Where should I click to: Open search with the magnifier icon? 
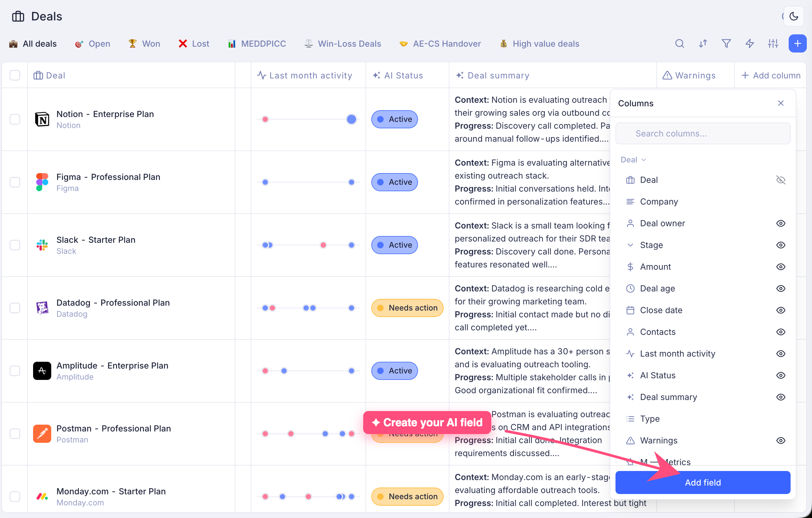click(x=679, y=43)
